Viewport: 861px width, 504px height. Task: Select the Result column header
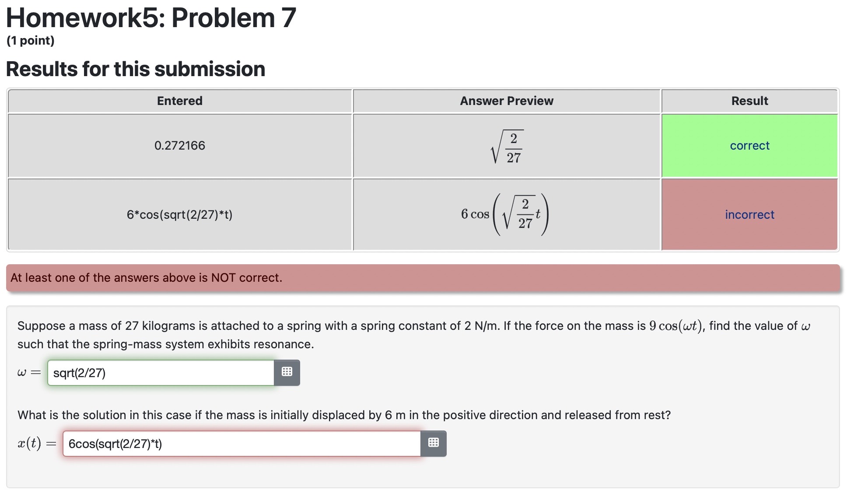(x=749, y=101)
